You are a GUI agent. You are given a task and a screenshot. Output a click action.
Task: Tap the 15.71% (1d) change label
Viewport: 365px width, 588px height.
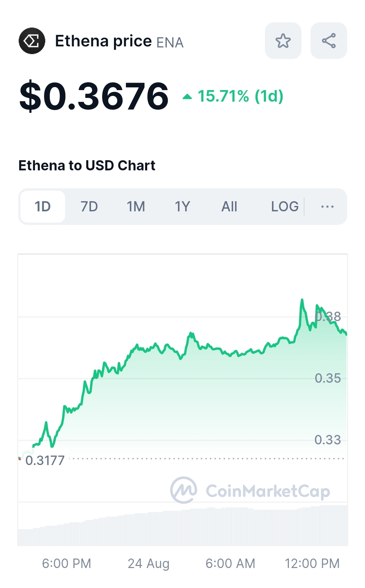click(240, 96)
